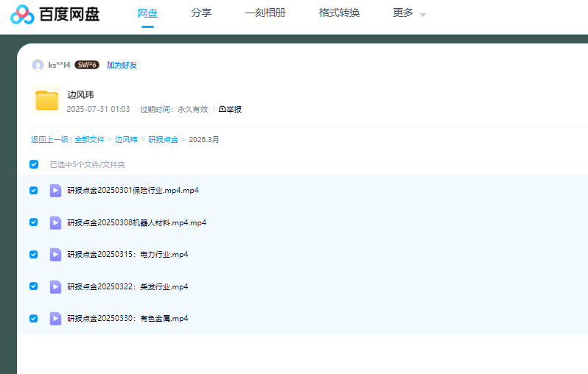Deselect the 研报点金20250315 电力行业 checkbox

tap(34, 255)
